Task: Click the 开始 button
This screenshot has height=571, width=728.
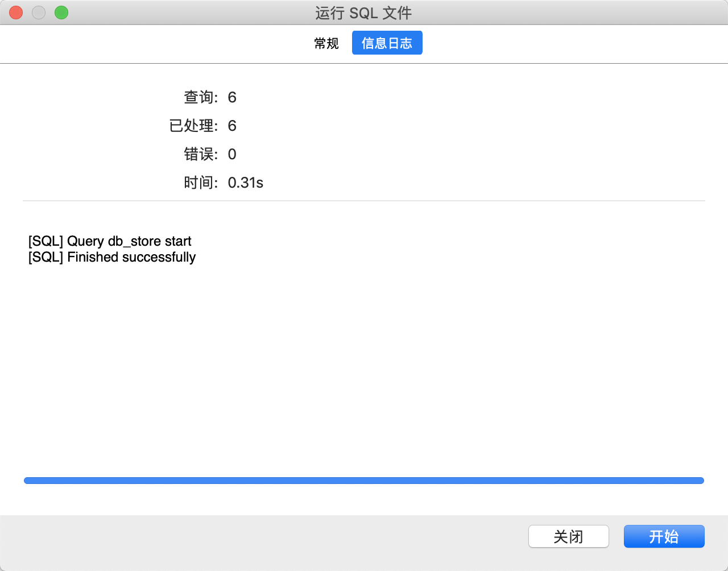Action: coord(664,536)
